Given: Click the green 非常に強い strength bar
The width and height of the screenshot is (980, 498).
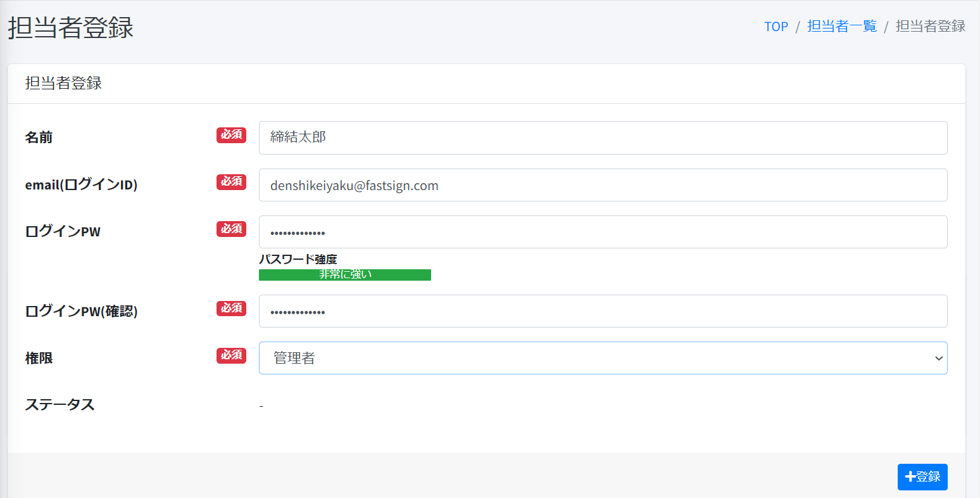Looking at the screenshot, I should [x=345, y=274].
